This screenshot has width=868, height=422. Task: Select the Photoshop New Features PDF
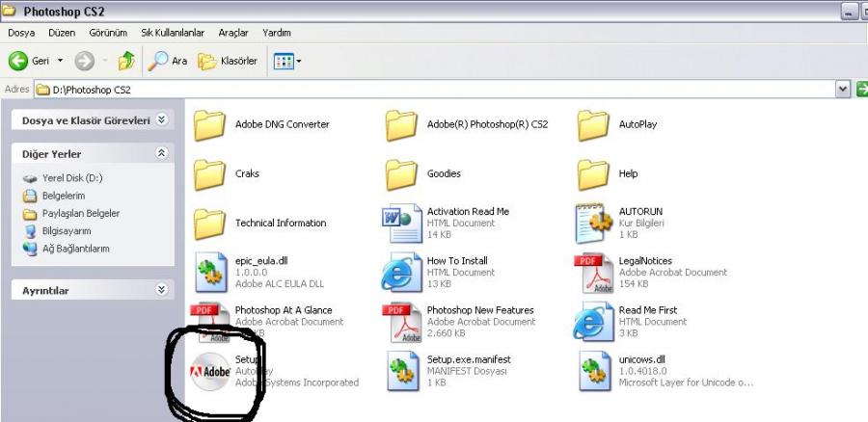tap(402, 322)
